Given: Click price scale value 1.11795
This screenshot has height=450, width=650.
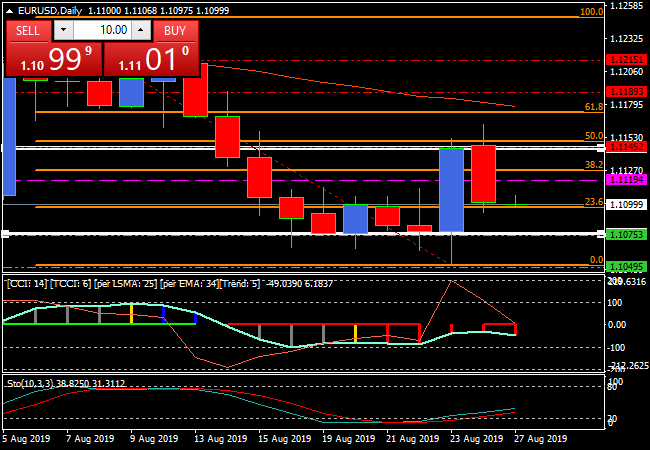Looking at the screenshot, I should [627, 104].
